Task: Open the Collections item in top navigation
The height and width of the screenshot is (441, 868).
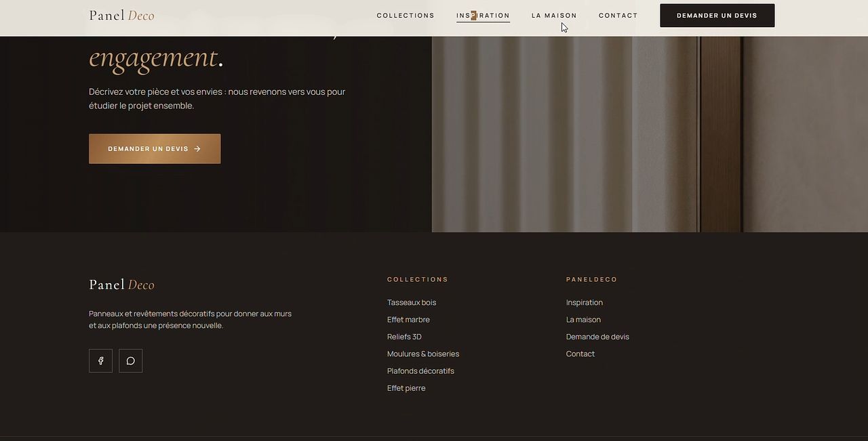Action: 406,16
